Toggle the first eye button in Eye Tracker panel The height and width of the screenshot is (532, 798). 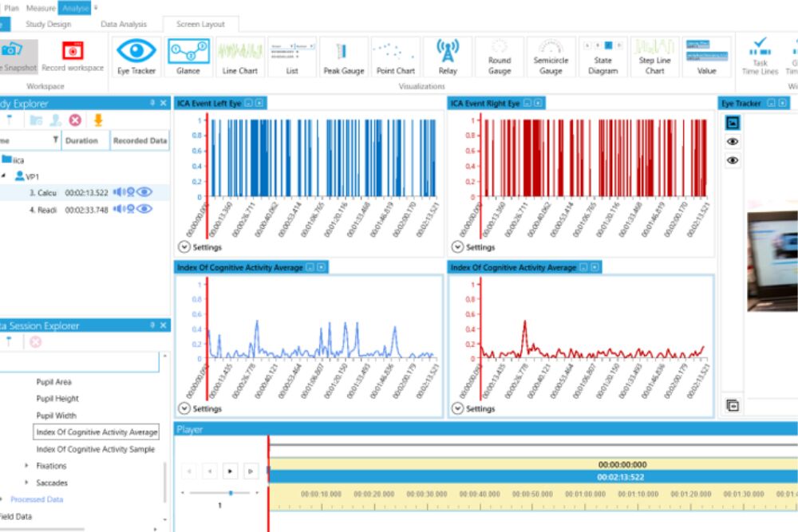click(733, 142)
